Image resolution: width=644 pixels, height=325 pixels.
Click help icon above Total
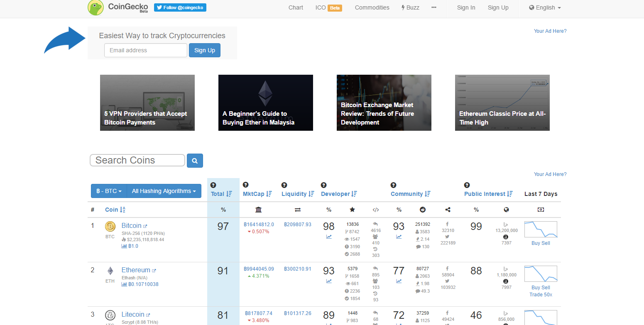tap(213, 185)
